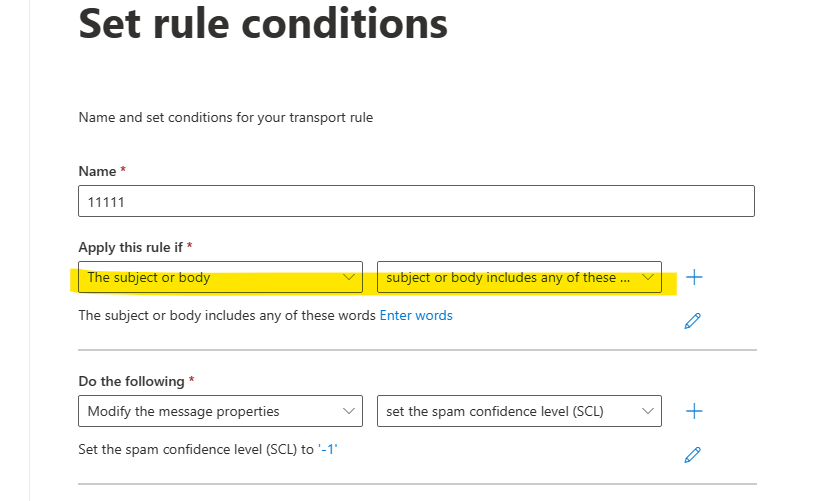Edit the subject or body words with pencil icon
The width and height of the screenshot is (821, 501).
click(692, 321)
